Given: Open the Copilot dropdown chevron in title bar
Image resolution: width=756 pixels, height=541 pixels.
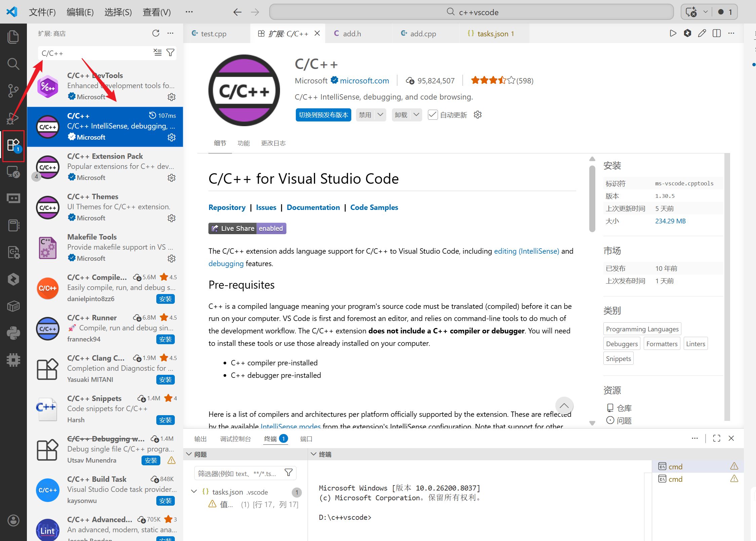Looking at the screenshot, I should pyautogui.click(x=706, y=12).
